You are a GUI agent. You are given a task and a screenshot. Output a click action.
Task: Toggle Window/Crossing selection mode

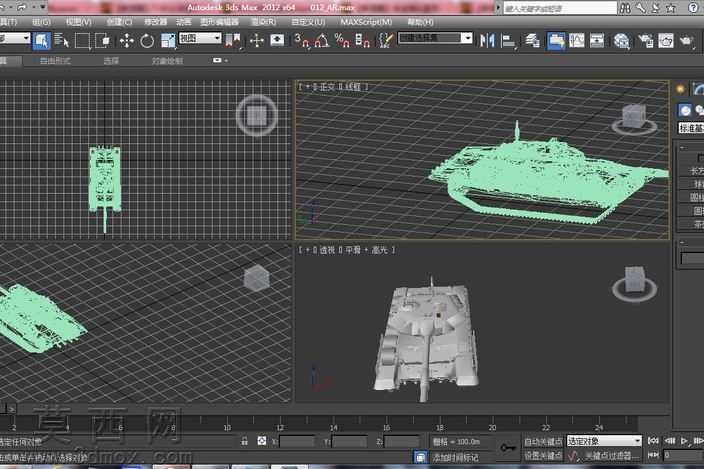tap(104, 41)
